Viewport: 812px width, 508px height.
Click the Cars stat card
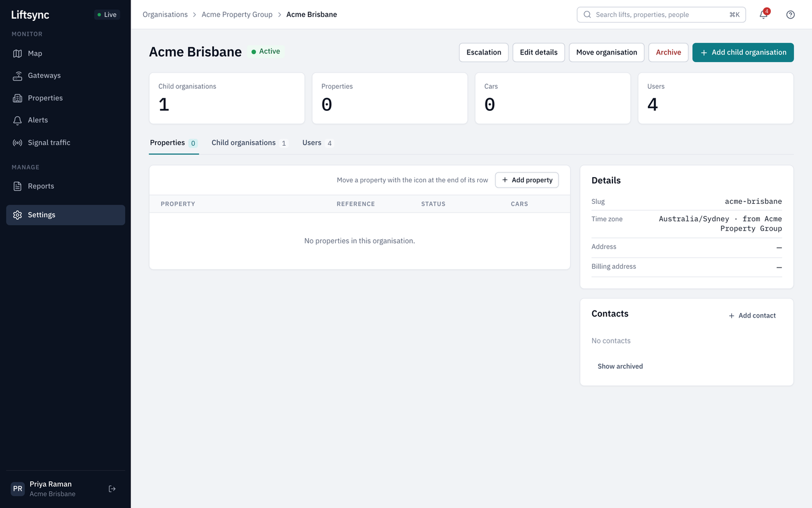(553, 98)
